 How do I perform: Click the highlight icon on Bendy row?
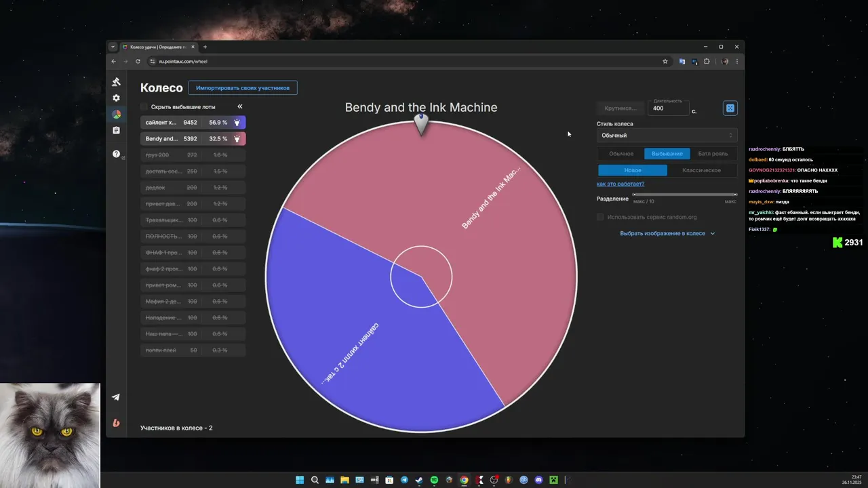click(x=237, y=139)
